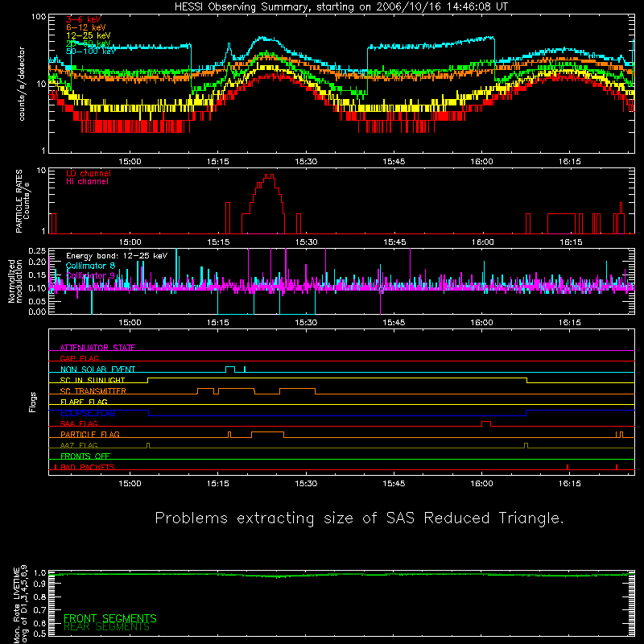Click the SAA FLAG pulse near 16:00

pos(486,424)
